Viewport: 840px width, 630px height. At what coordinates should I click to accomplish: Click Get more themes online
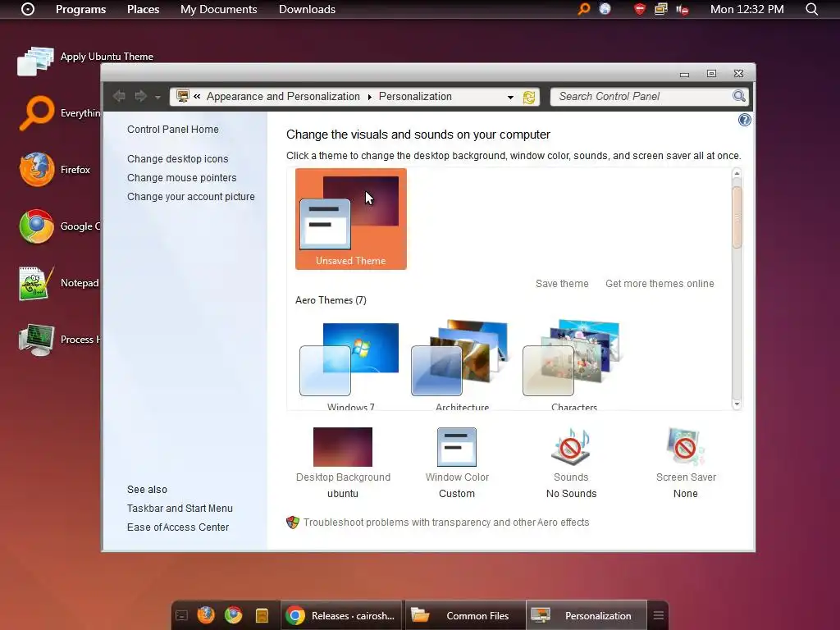click(x=660, y=283)
